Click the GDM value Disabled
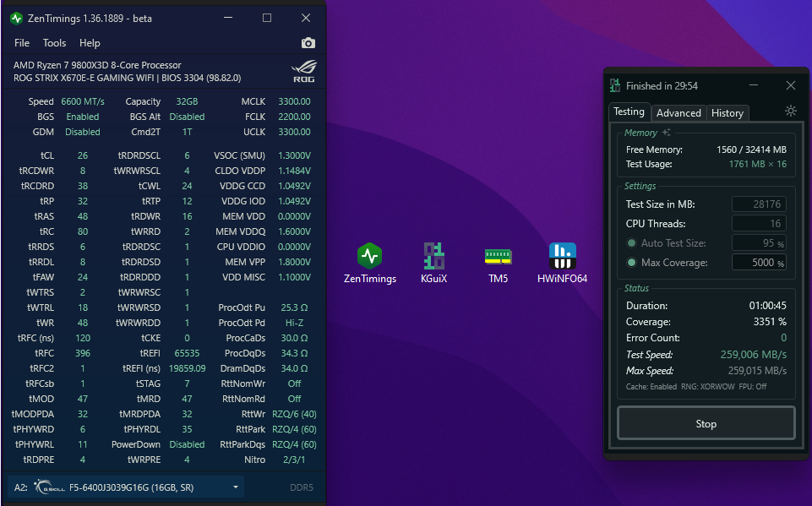The image size is (812, 506). pyautogui.click(x=83, y=132)
